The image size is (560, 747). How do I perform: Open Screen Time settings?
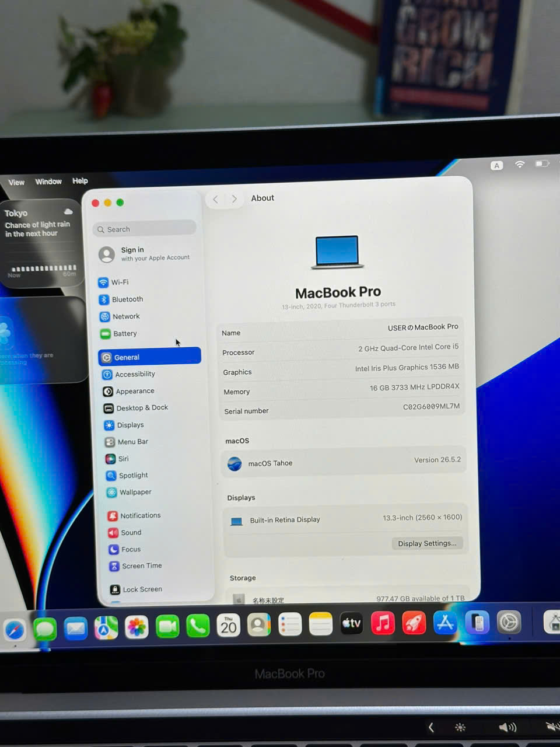coord(136,566)
